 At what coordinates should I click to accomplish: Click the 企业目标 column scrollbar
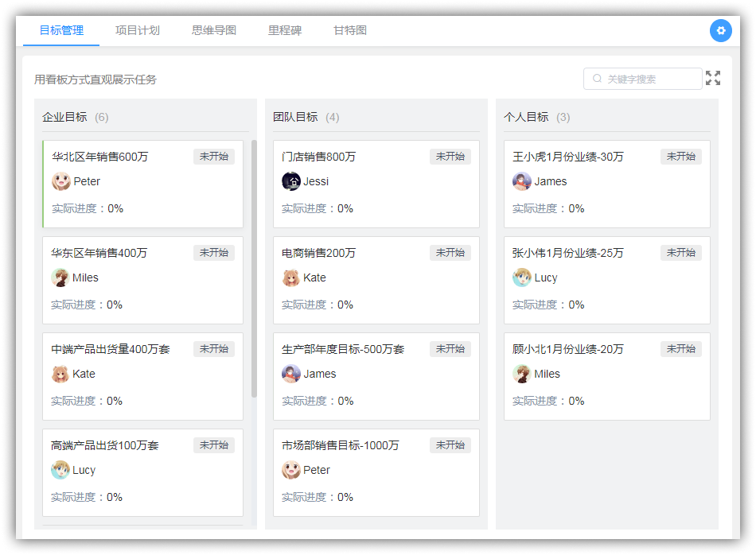254,268
